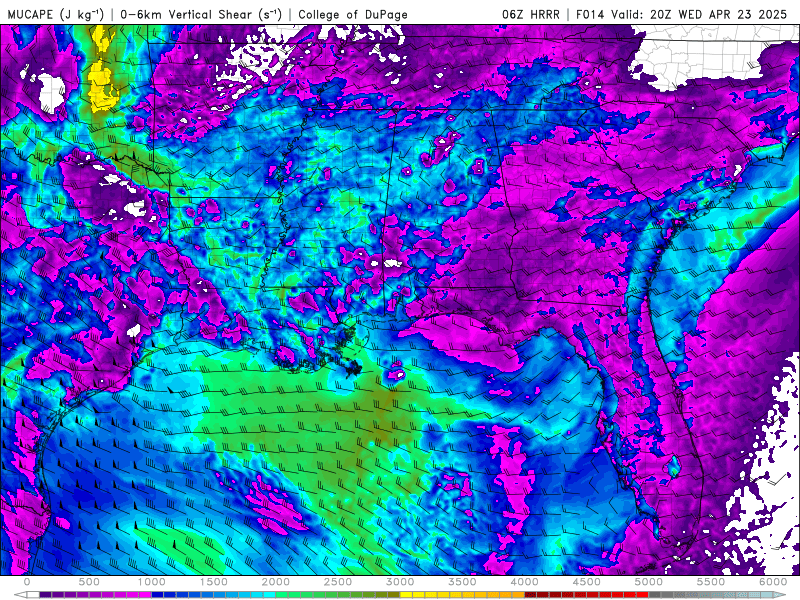Click the 0 value on the color scale
This screenshot has height=600, width=800.
click(x=27, y=582)
